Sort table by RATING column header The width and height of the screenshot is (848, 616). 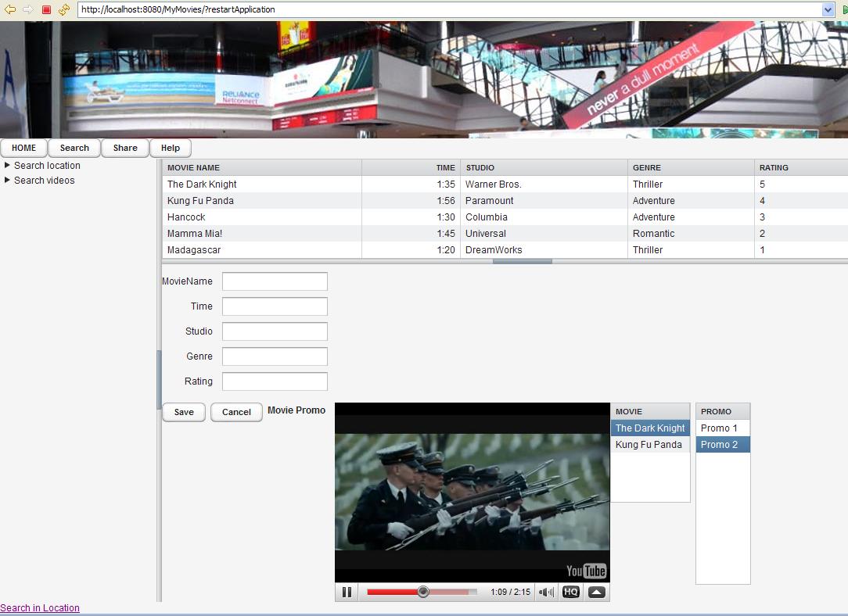[801, 167]
